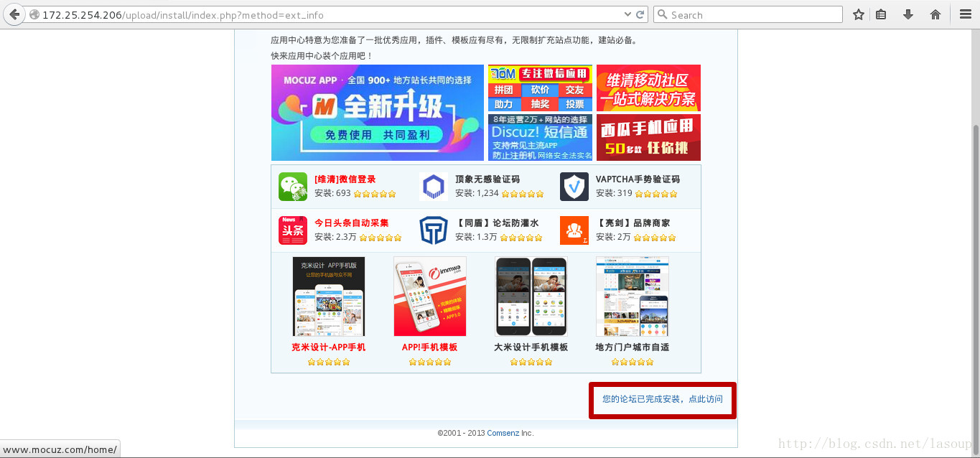Open the 地方门户城市自适 title link

(633, 347)
